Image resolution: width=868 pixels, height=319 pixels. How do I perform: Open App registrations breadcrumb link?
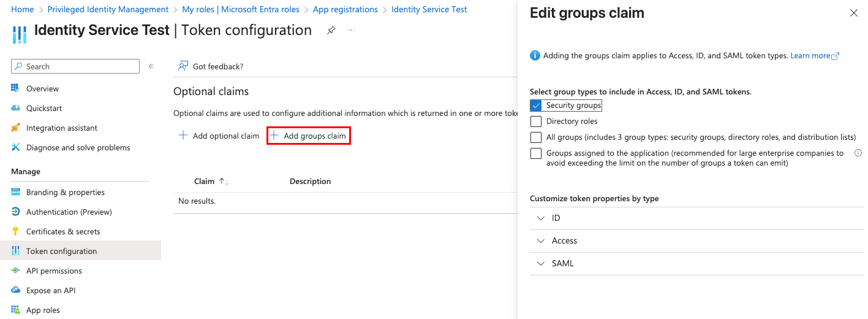345,9
